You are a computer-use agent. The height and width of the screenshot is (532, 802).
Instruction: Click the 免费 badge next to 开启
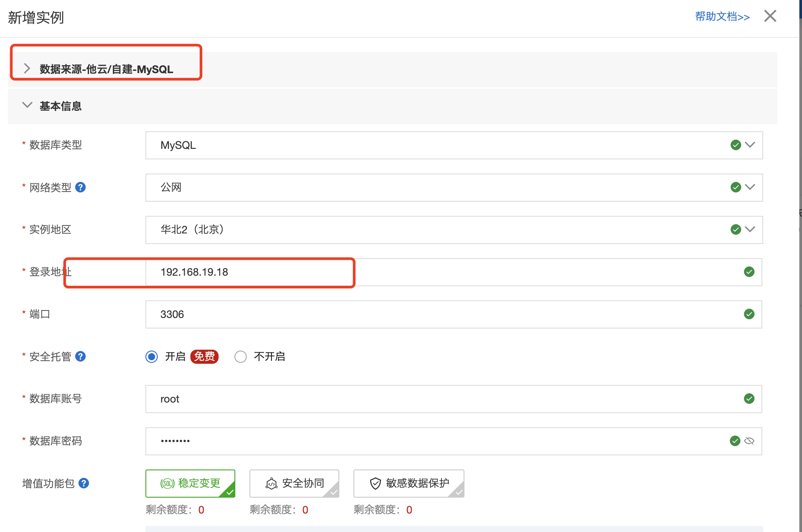click(204, 356)
